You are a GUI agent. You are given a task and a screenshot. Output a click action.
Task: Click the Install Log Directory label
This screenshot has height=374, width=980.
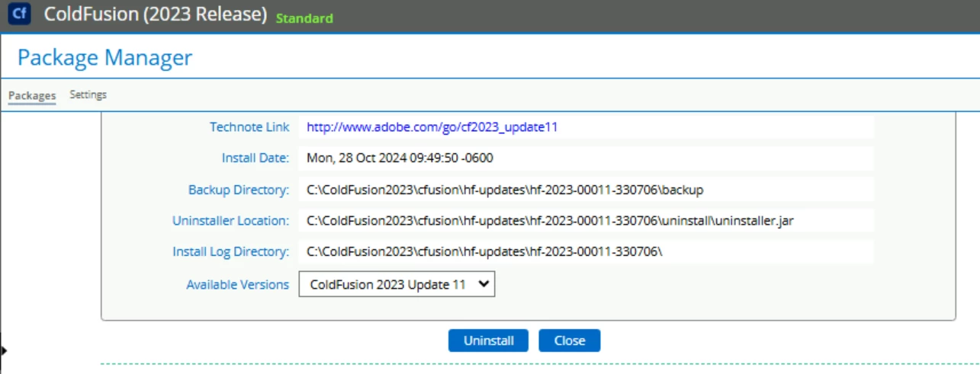coord(231,251)
